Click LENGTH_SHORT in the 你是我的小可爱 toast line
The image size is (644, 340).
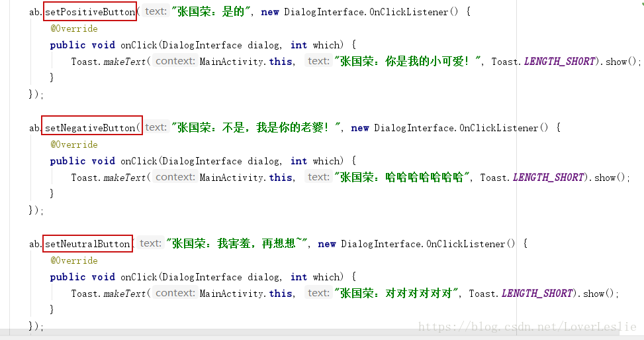[559, 62]
